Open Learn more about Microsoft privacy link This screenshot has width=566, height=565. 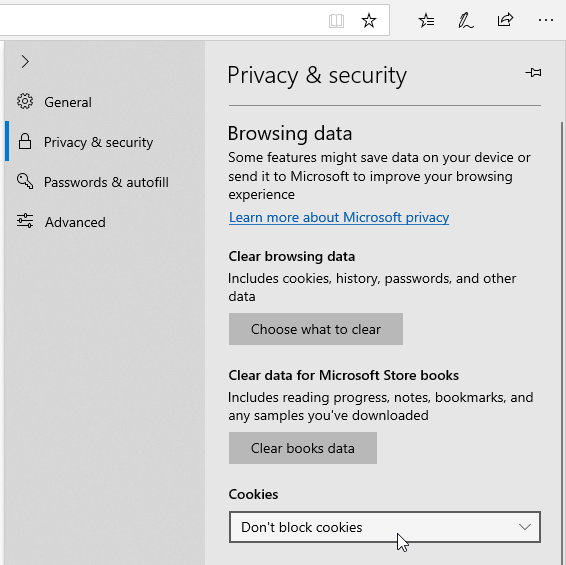pyautogui.click(x=339, y=217)
